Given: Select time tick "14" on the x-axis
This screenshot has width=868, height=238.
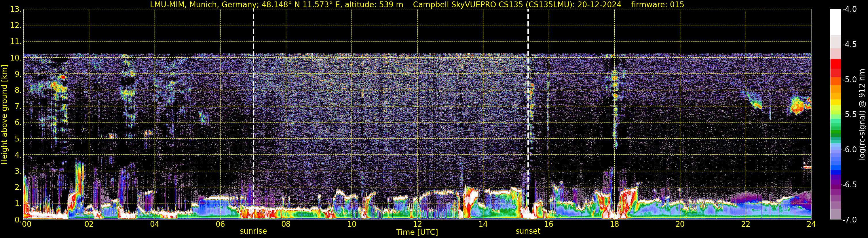Looking at the screenshot, I should click(483, 224).
